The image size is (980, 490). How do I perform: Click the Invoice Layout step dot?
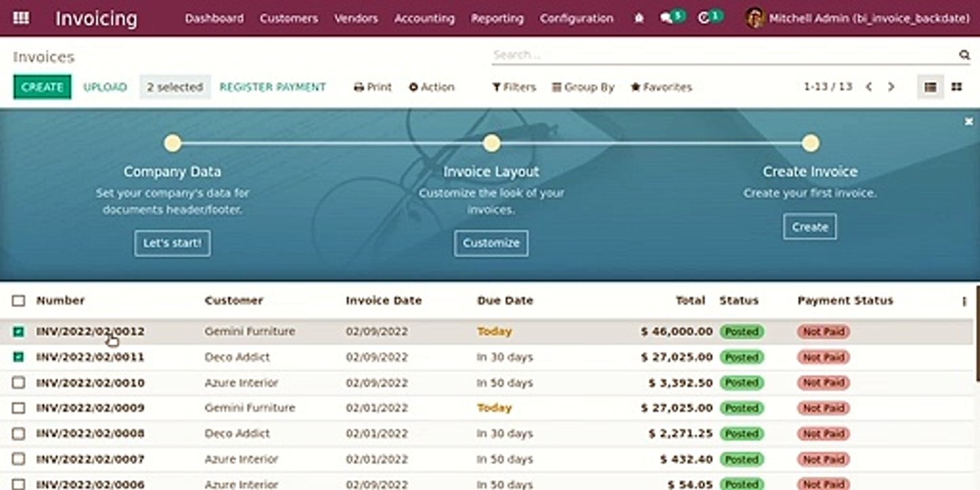(x=491, y=143)
